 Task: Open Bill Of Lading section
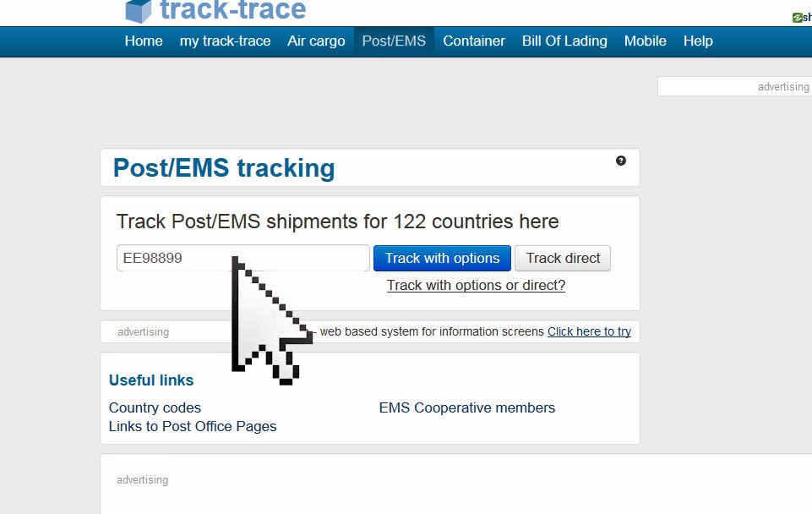(564, 41)
